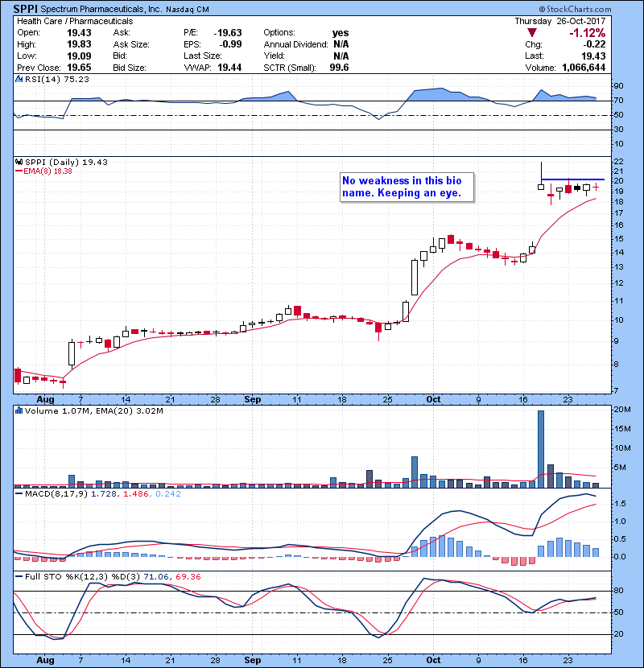The image size is (644, 668).
Task: Select the Open price value 19.43
Action: click(x=79, y=33)
